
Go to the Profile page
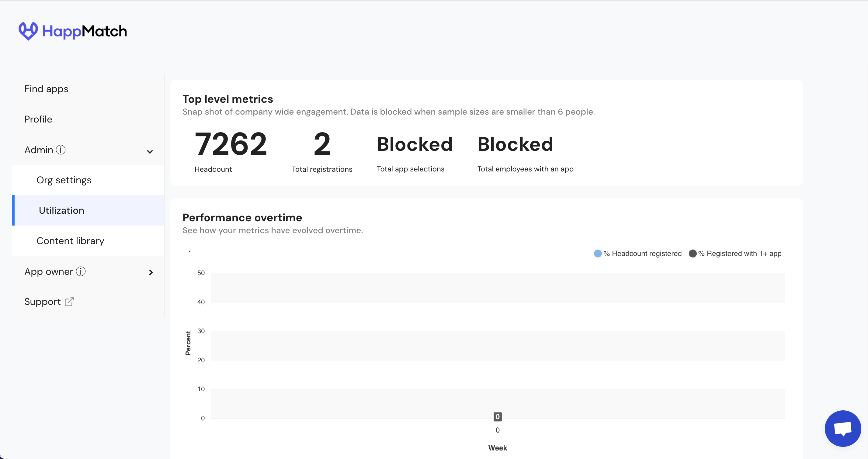38,119
